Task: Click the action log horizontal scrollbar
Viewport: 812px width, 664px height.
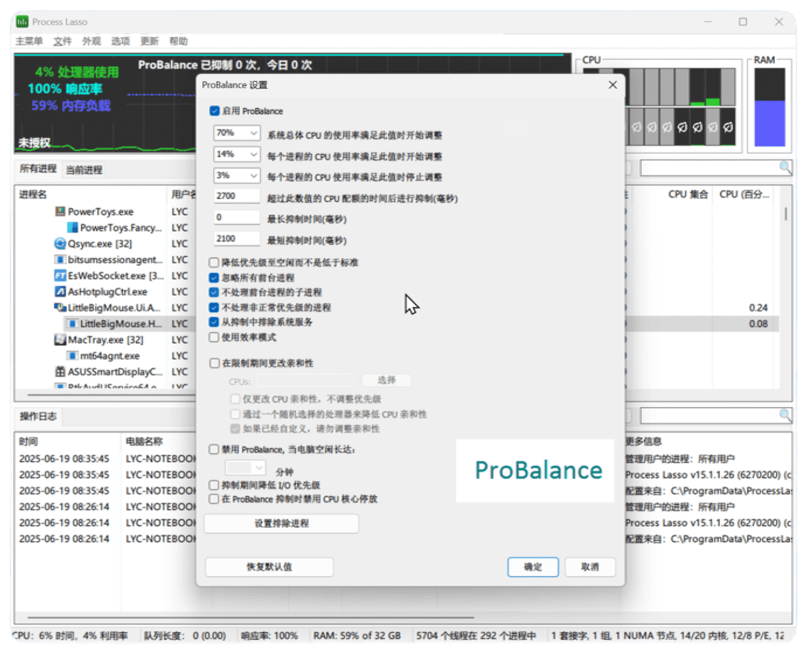Action: (x=251, y=617)
